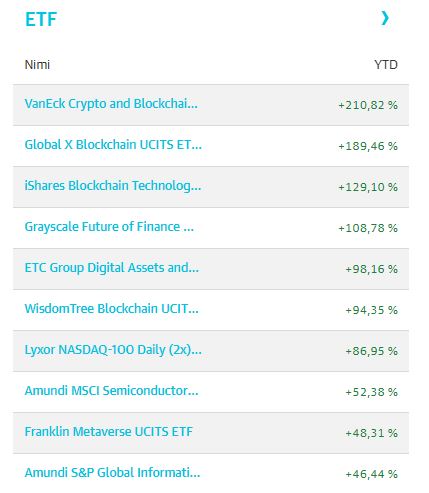Open the ETF section heading
This screenshot has height=493, width=429.
tap(41, 19)
